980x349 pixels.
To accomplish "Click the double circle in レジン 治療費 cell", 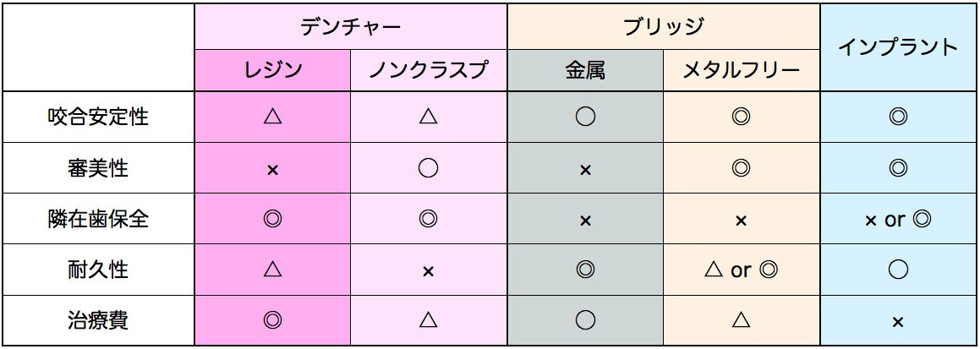I will click(272, 321).
